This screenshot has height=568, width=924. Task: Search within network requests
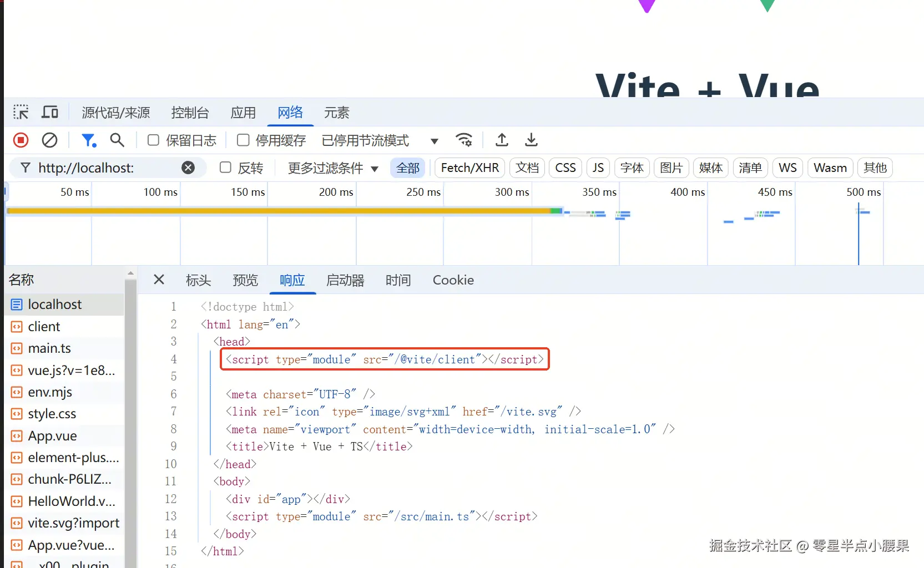[x=117, y=140]
